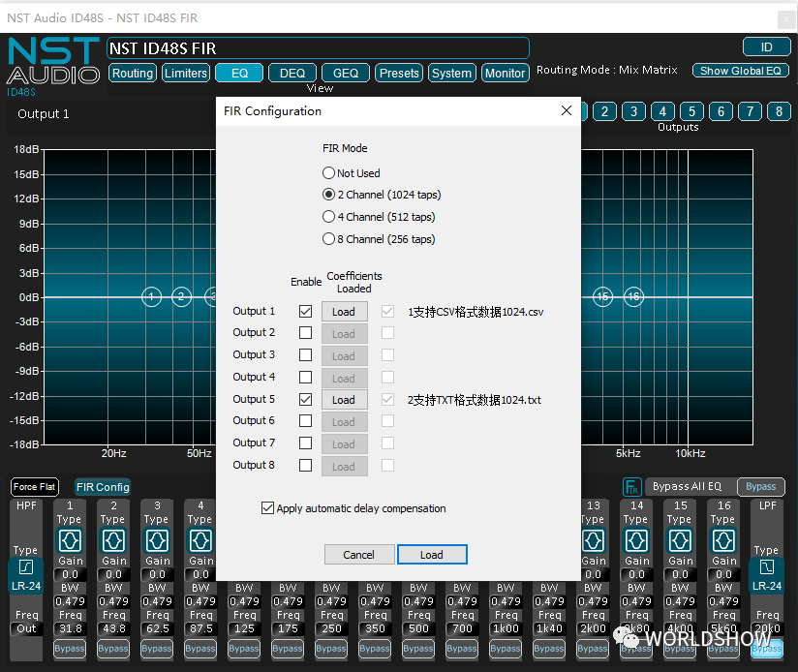The width and height of the screenshot is (798, 672).
Task: Select 4 Channel (512 taps) mode
Action: [x=379, y=217]
